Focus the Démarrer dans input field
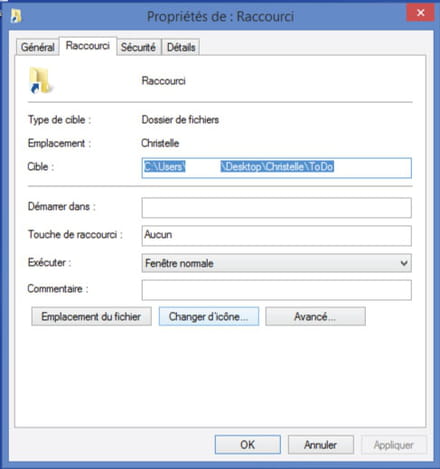The height and width of the screenshot is (469, 440). pos(276,208)
